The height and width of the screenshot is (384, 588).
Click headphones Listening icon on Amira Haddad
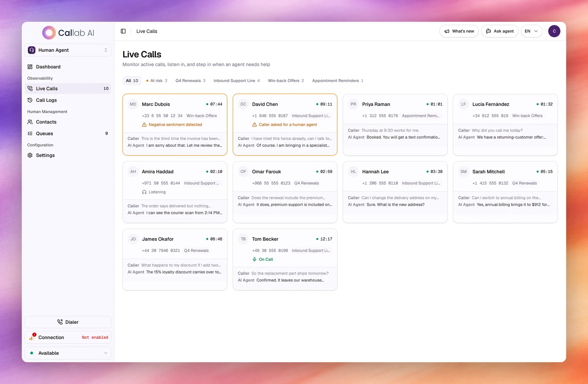pos(144,192)
